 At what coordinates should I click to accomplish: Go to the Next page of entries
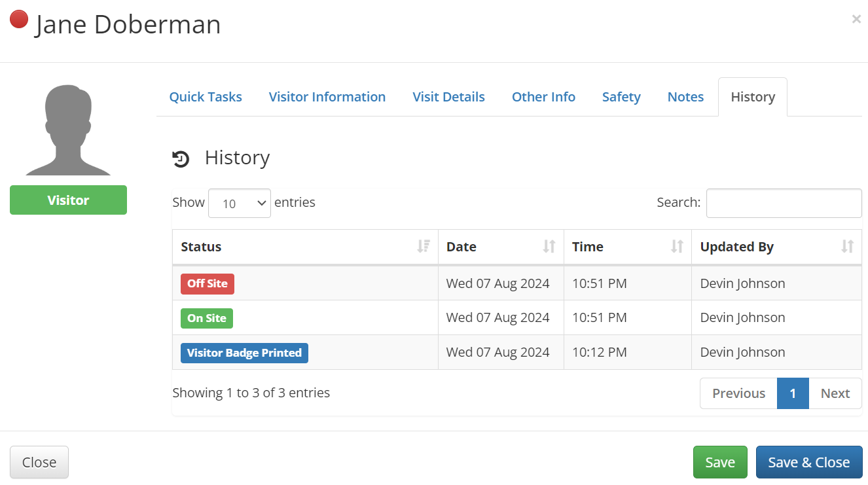(x=835, y=393)
